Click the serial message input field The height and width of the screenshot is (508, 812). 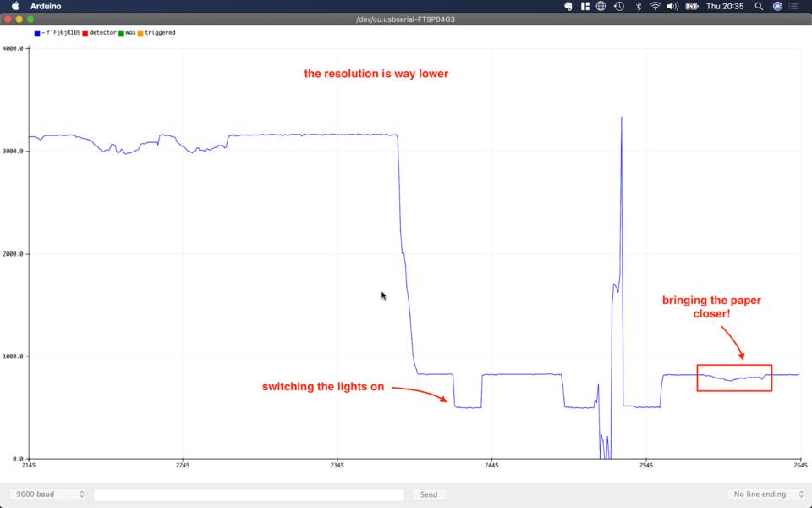click(249, 494)
